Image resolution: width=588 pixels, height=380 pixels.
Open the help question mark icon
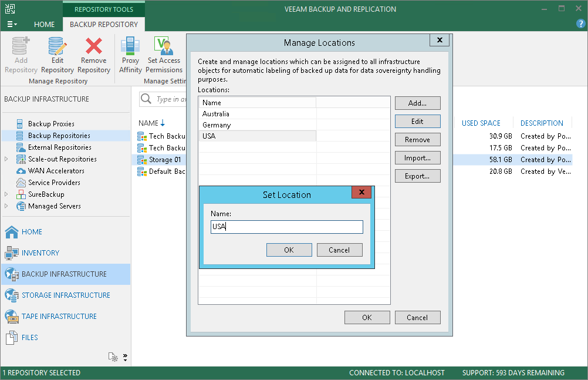click(x=580, y=23)
